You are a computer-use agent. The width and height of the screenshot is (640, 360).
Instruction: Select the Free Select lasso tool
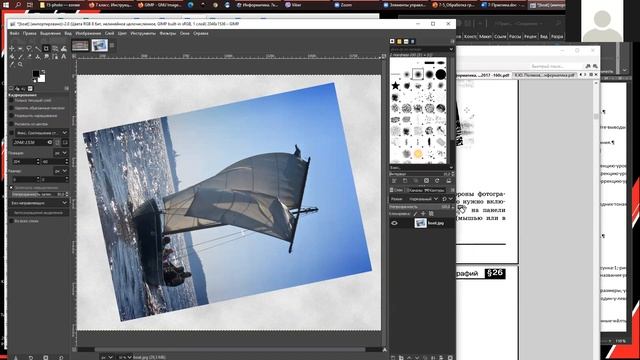(29, 49)
